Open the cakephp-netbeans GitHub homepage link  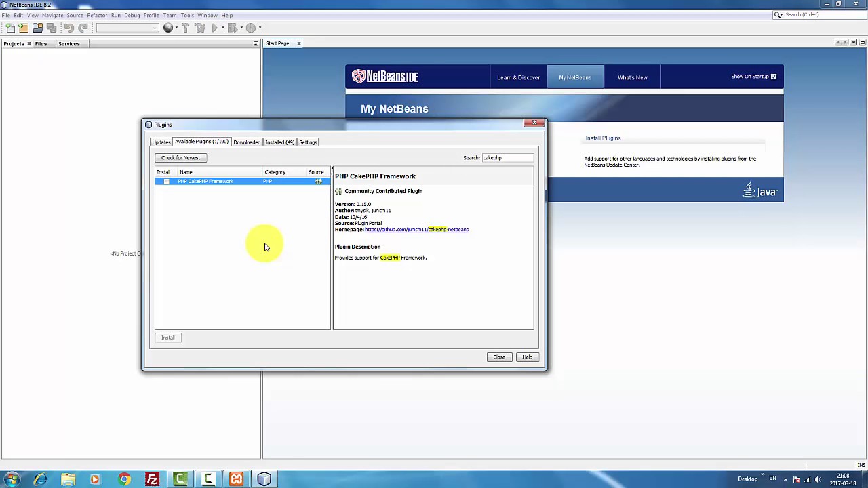click(x=417, y=230)
